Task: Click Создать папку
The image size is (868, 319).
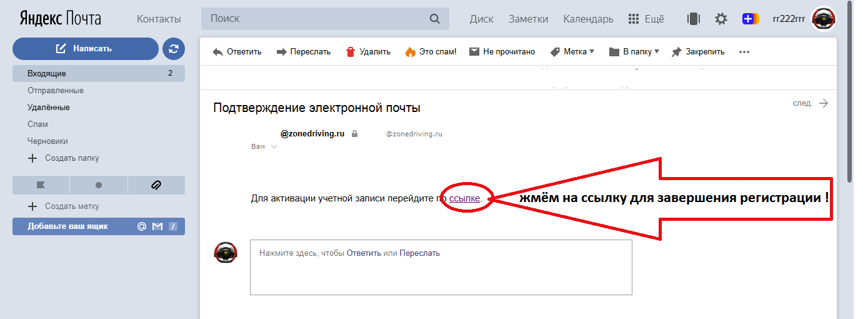Action: (64, 158)
